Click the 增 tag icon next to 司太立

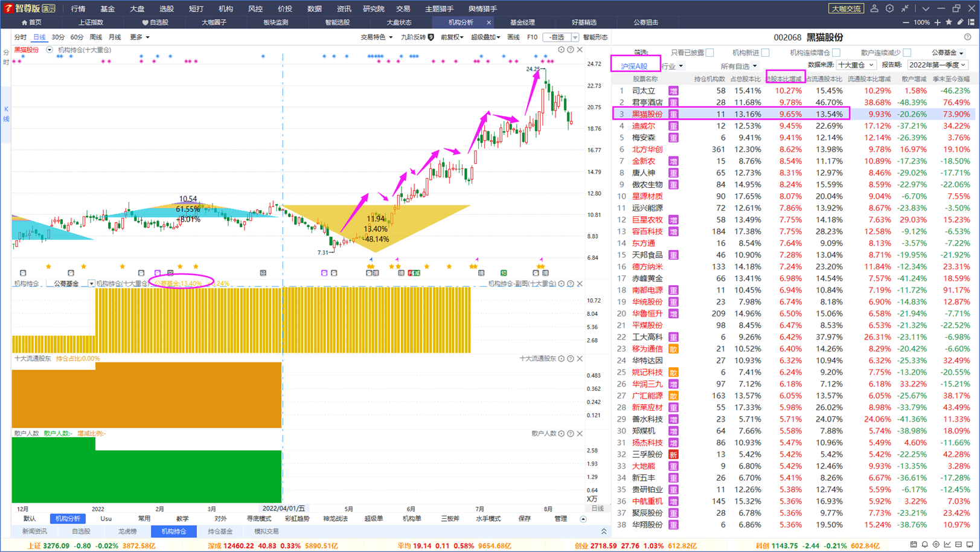pos(673,91)
